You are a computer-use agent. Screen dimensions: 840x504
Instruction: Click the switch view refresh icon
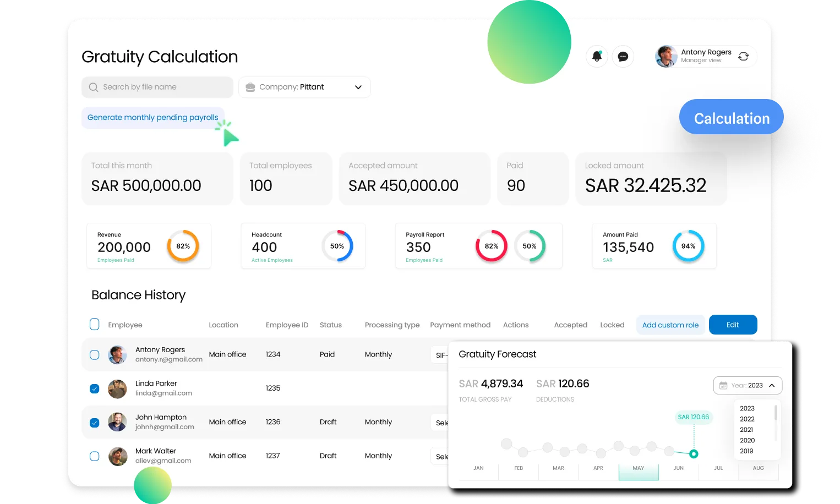pos(743,56)
